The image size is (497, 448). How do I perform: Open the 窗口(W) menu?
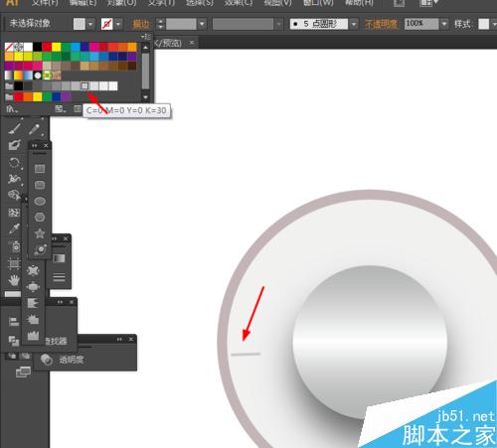318,3
